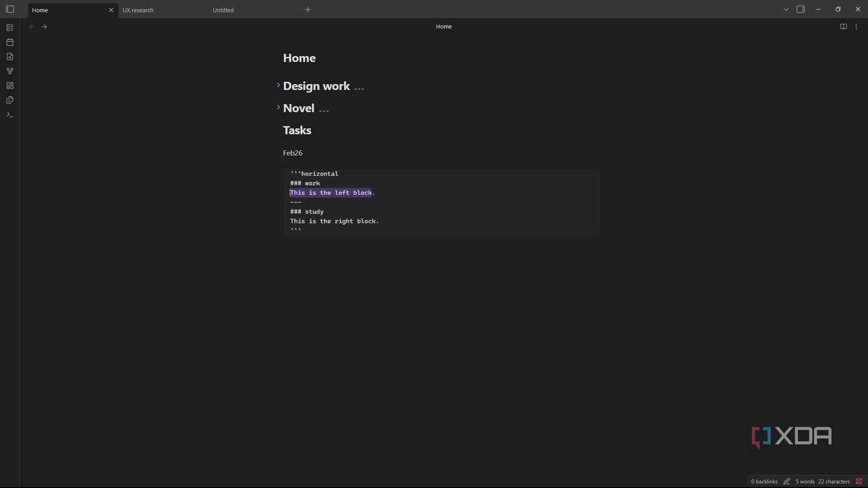Navigate back with the left arrow
Viewport: 868px width, 488px height.
coord(32,27)
